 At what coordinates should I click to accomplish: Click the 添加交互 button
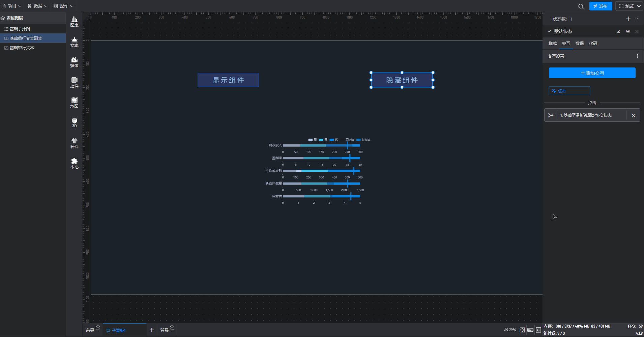click(592, 73)
